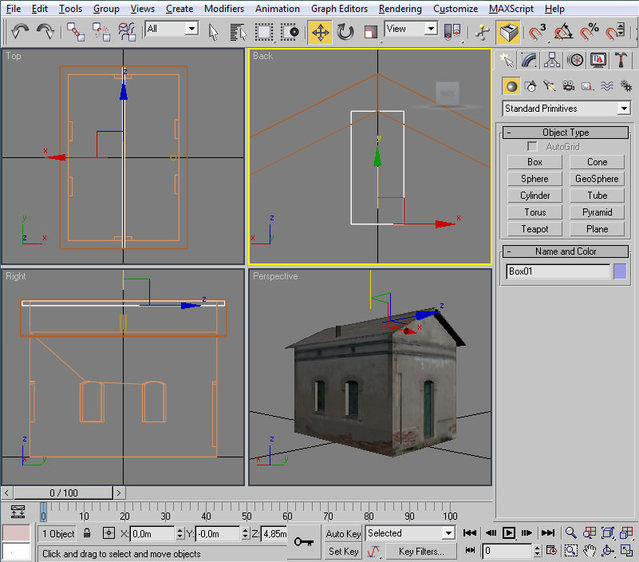Click the Teapot primitive button
Viewport: 639px width, 562px height.
pyautogui.click(x=535, y=229)
